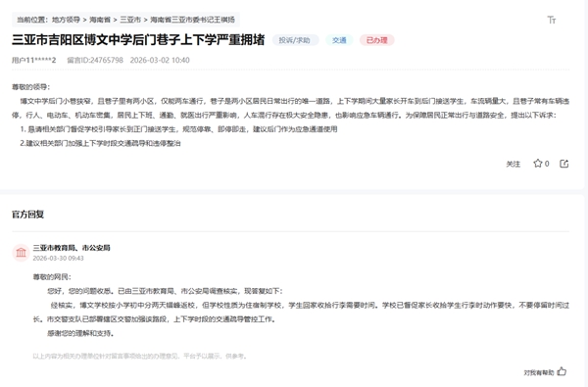588x387 pixels.
Task: Click the thumbs-up helpful icon
Action: pyautogui.click(x=562, y=371)
